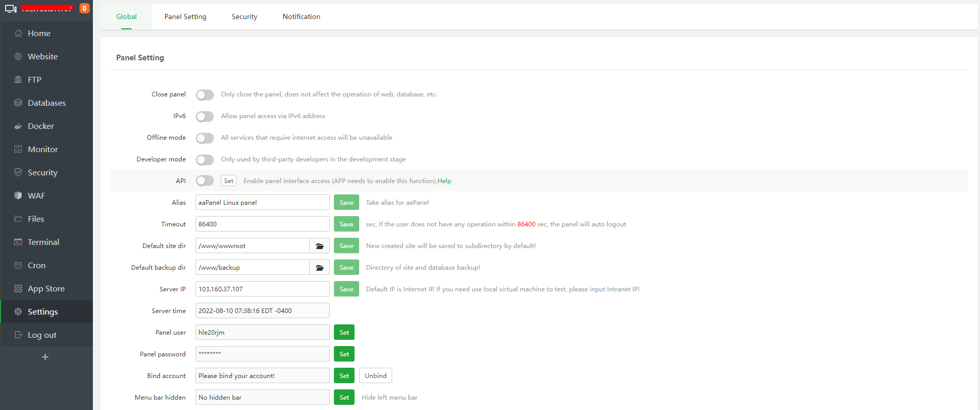Click the Databases icon in sidebar
Screen dimensions: 980x410
click(18, 103)
